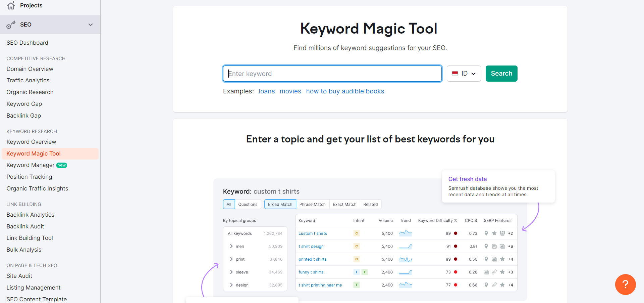This screenshot has height=303, width=644.
Task: Click red difficulty dot for funny t shirts
Action: pos(455,272)
